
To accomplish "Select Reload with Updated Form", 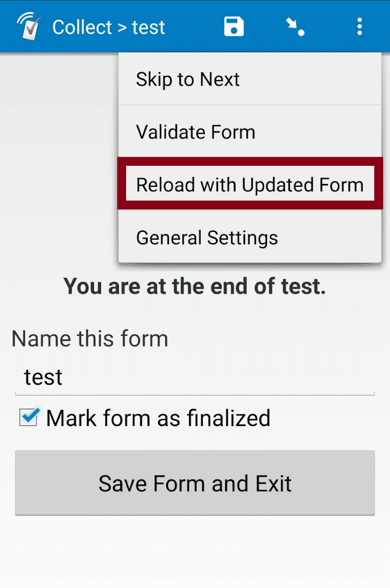I will [x=250, y=184].
